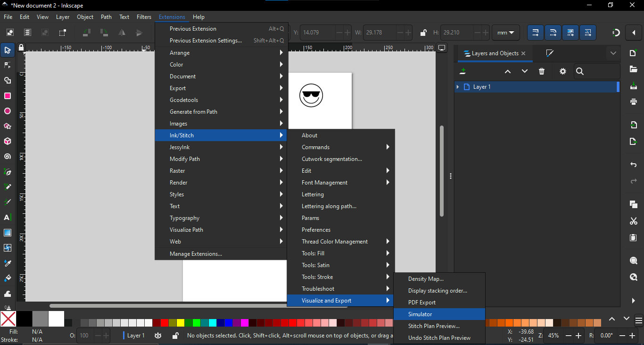
Task: Toggle snapping control icon
Action: click(616, 33)
